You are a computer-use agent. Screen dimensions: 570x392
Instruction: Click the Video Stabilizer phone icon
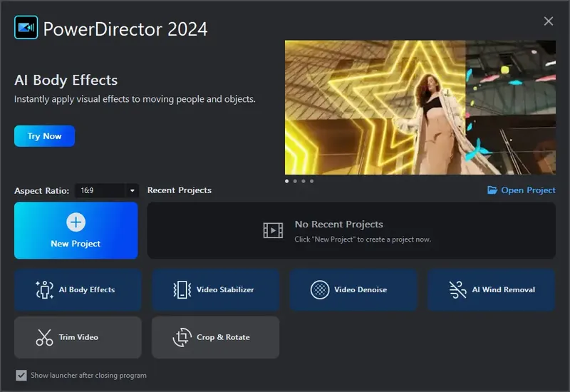[x=182, y=290]
